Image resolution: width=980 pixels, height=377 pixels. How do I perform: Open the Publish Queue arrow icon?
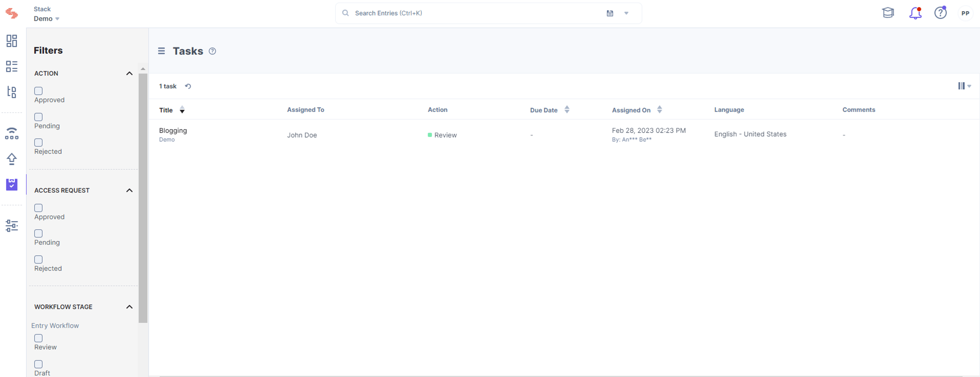[12, 159]
